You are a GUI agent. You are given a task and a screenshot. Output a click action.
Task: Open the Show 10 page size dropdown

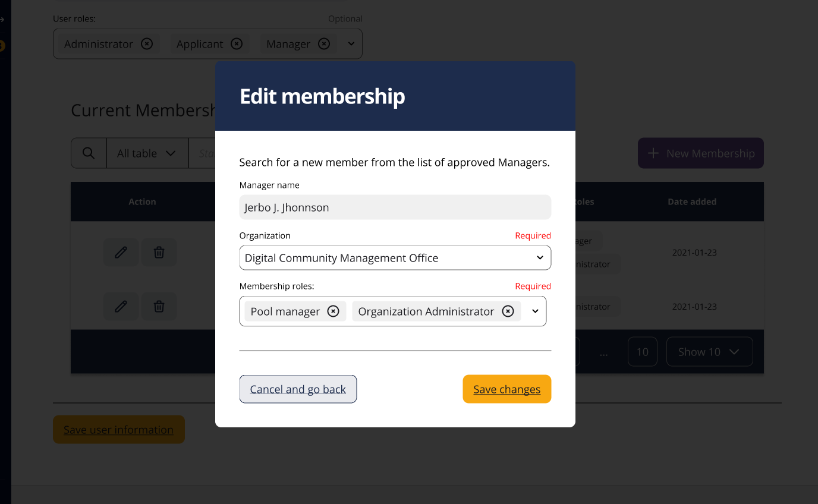709,352
